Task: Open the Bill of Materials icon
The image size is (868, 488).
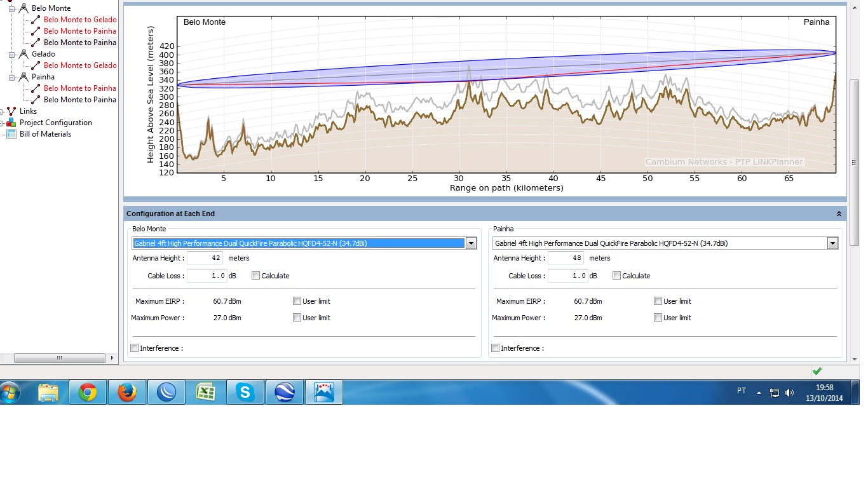Action: [x=11, y=134]
